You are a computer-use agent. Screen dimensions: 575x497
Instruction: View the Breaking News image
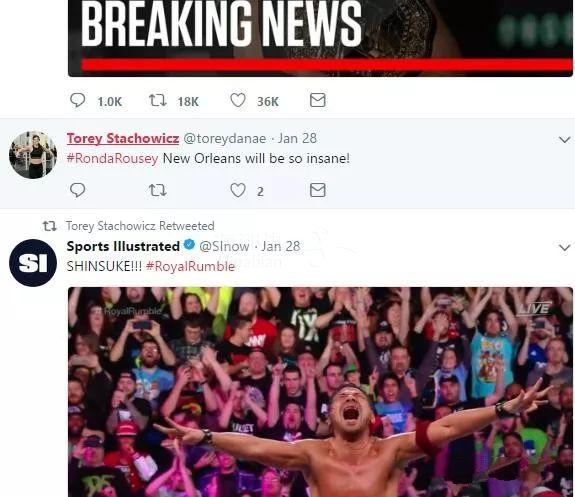pos(321,38)
